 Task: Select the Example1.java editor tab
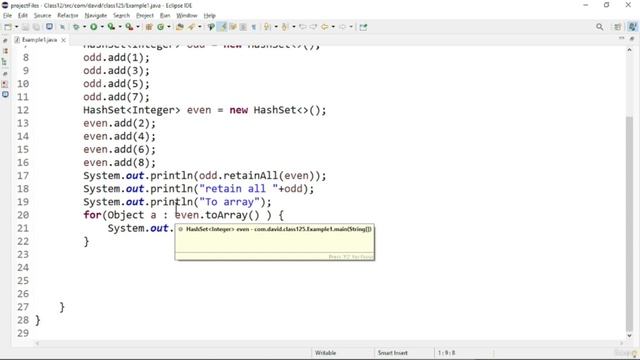tap(39, 40)
